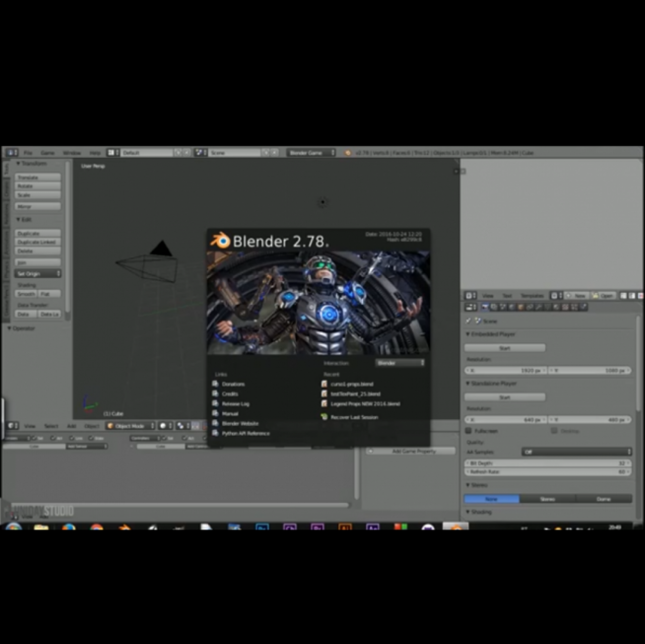This screenshot has height=644, width=645.
Task: Open the viewport shading sphere selector
Action: tap(165, 426)
